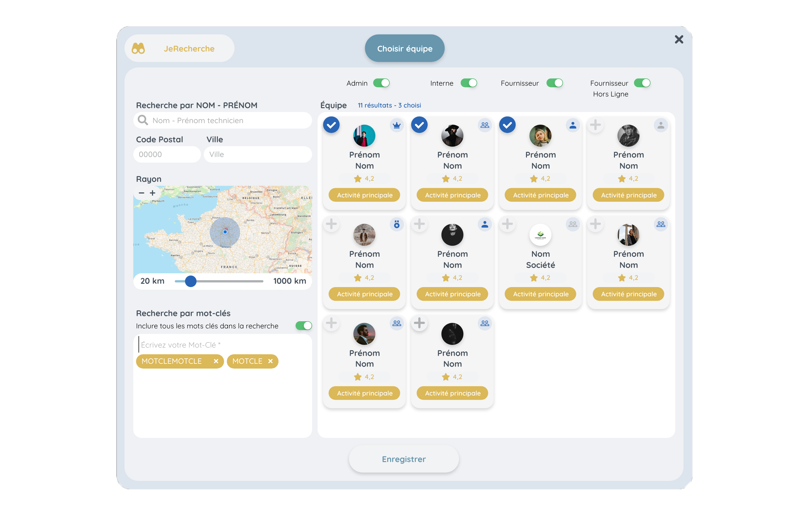Click Activité principale on second card
The width and height of the screenshot is (812, 519).
(x=452, y=195)
